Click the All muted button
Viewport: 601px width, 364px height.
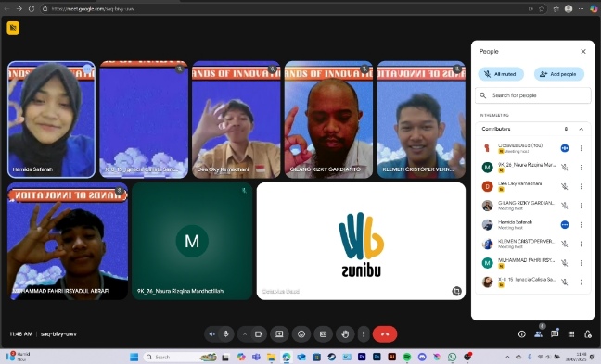pyautogui.click(x=501, y=74)
